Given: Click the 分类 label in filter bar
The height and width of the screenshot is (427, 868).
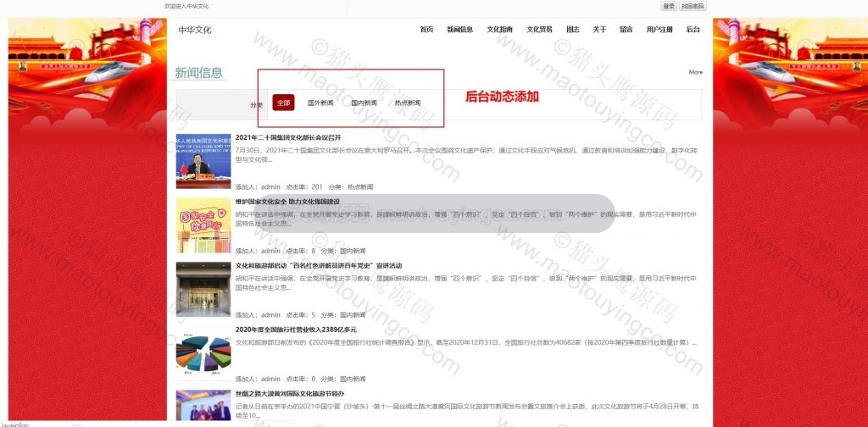Looking at the screenshot, I should point(256,104).
